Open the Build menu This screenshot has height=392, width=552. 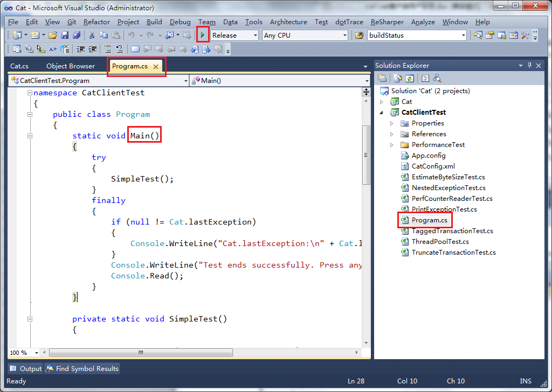coord(154,22)
